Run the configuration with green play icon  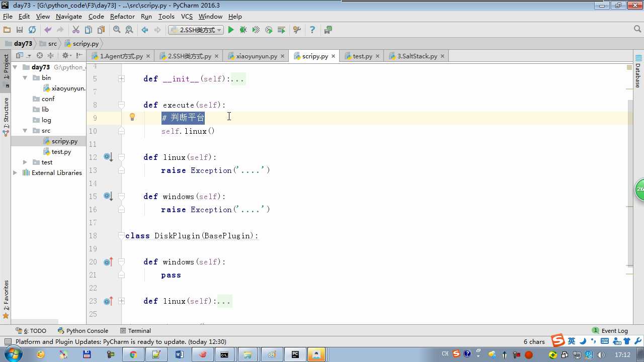(x=231, y=30)
